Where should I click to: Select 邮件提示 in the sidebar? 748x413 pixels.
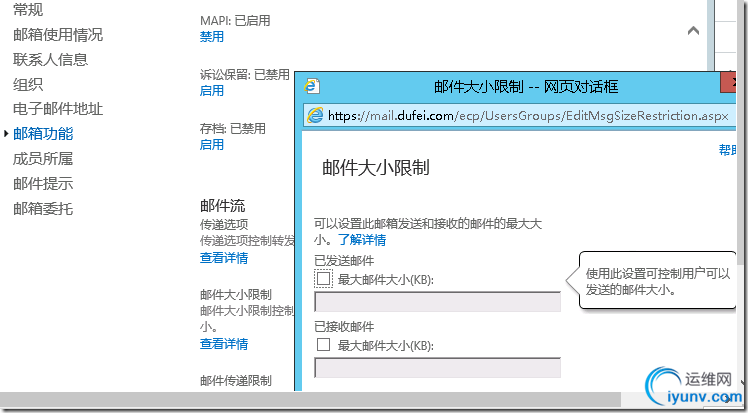click(43, 184)
